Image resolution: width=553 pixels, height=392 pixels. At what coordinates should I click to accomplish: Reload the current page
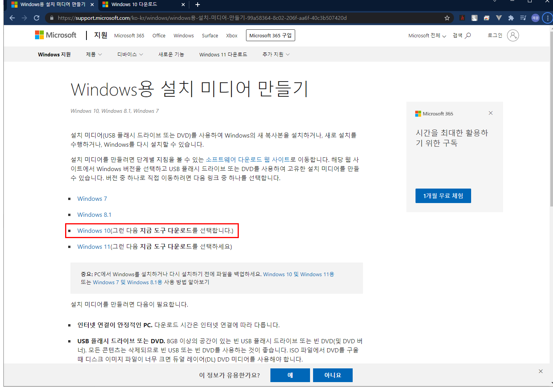37,18
